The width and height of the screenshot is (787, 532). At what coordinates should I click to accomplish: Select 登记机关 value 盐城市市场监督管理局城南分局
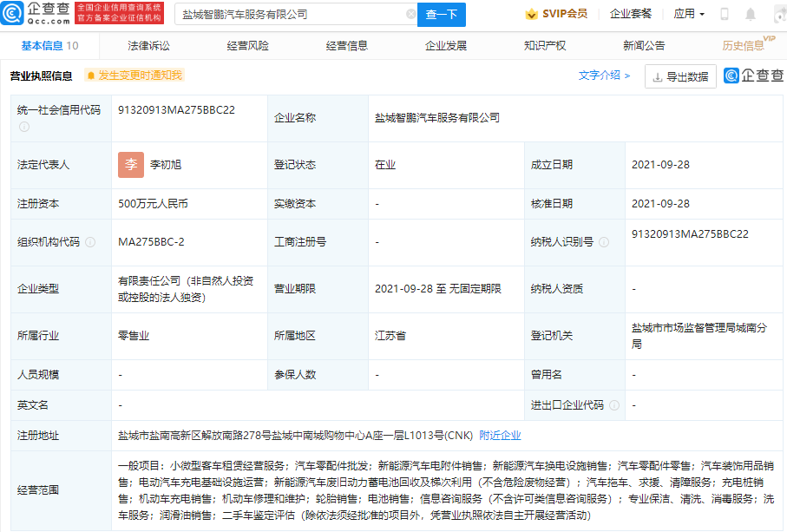(699, 336)
